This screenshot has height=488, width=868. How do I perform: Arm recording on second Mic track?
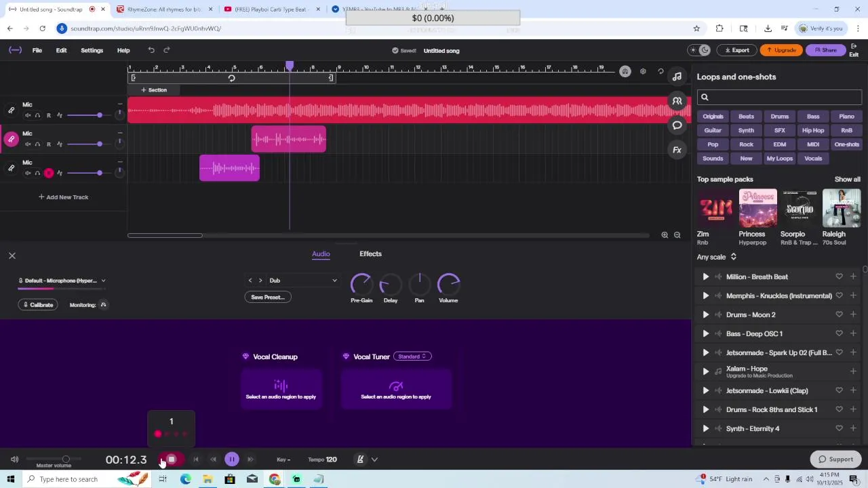tap(48, 144)
